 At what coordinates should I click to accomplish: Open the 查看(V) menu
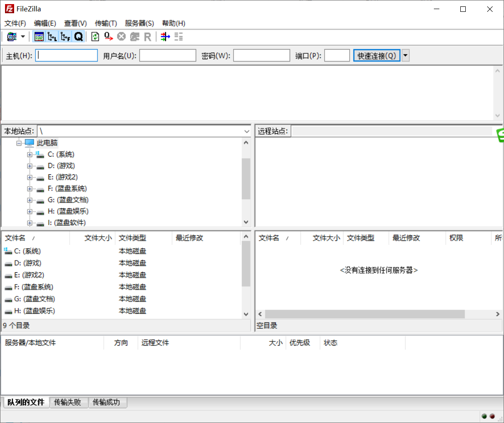click(75, 23)
